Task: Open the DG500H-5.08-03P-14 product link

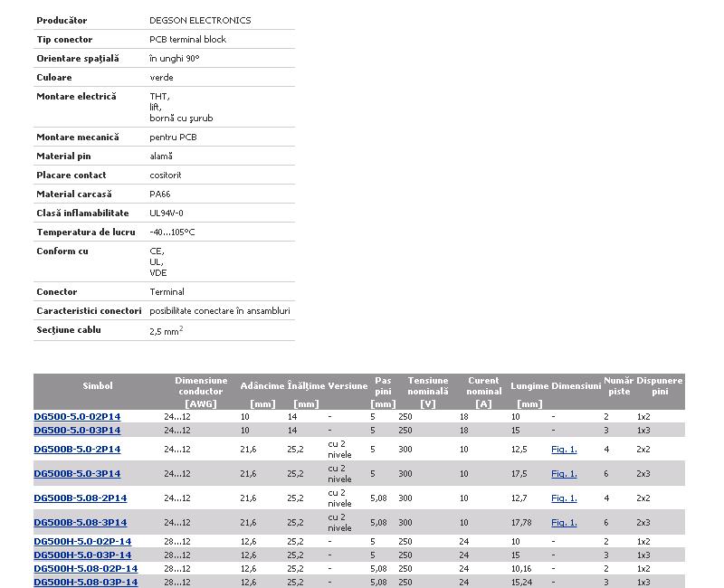Action: (x=86, y=582)
